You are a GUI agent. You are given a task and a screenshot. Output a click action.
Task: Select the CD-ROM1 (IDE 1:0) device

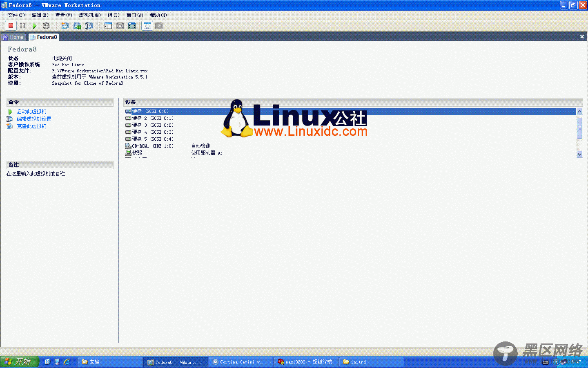[149, 146]
